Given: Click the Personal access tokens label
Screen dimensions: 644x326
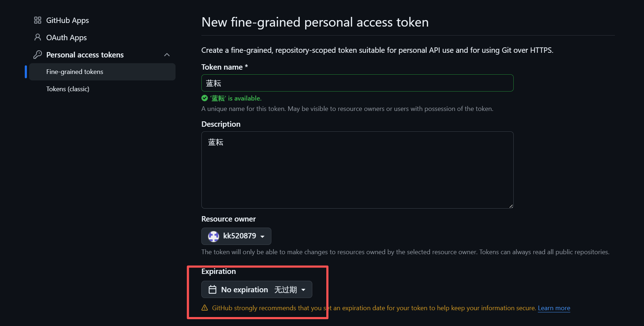Looking at the screenshot, I should pyautogui.click(x=85, y=55).
